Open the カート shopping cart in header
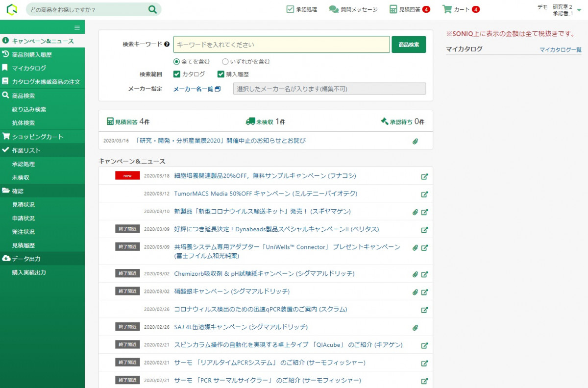Viewport: 588px width, 388px height. [x=461, y=9]
